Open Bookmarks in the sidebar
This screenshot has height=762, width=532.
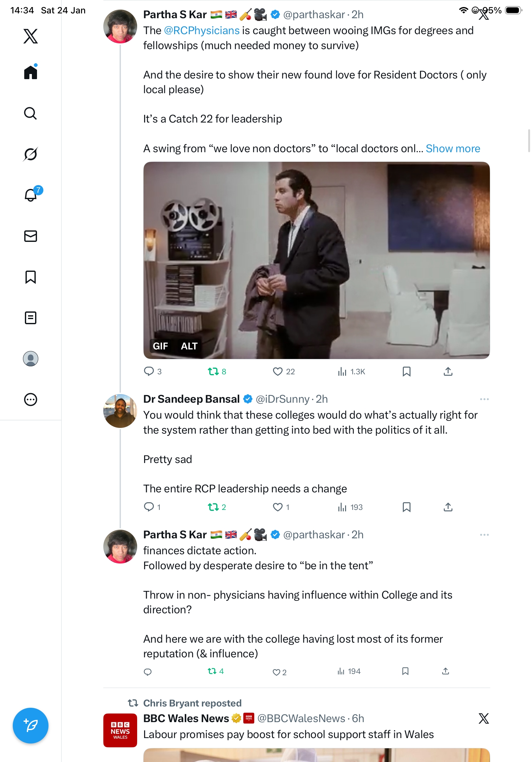pyautogui.click(x=31, y=277)
